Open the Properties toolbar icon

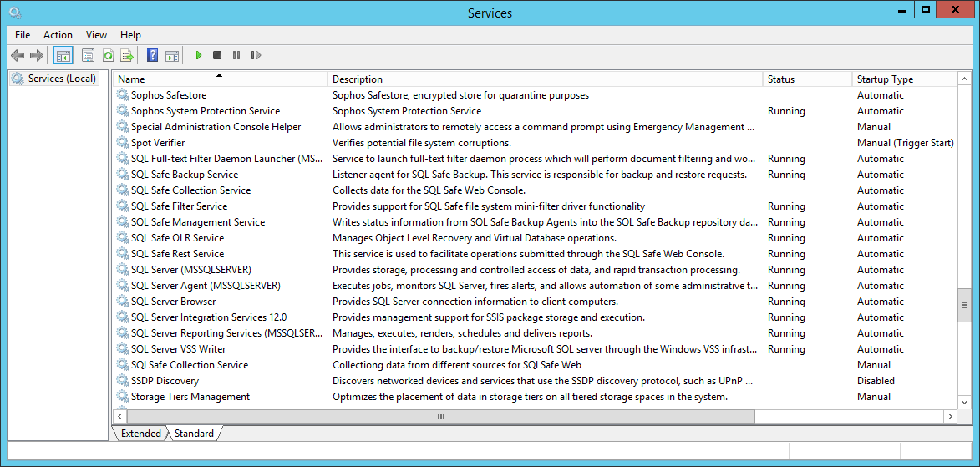point(88,56)
